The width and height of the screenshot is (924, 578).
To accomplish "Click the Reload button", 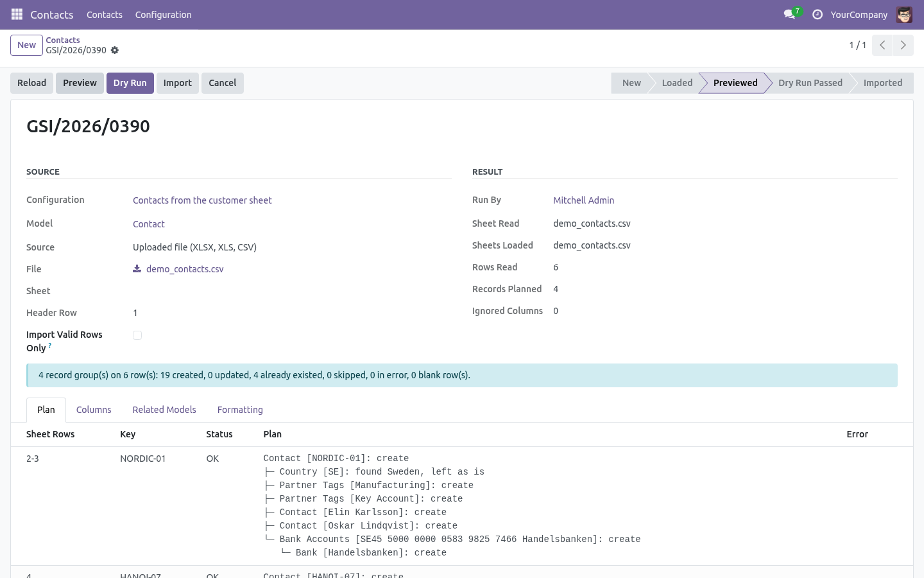I will point(31,83).
